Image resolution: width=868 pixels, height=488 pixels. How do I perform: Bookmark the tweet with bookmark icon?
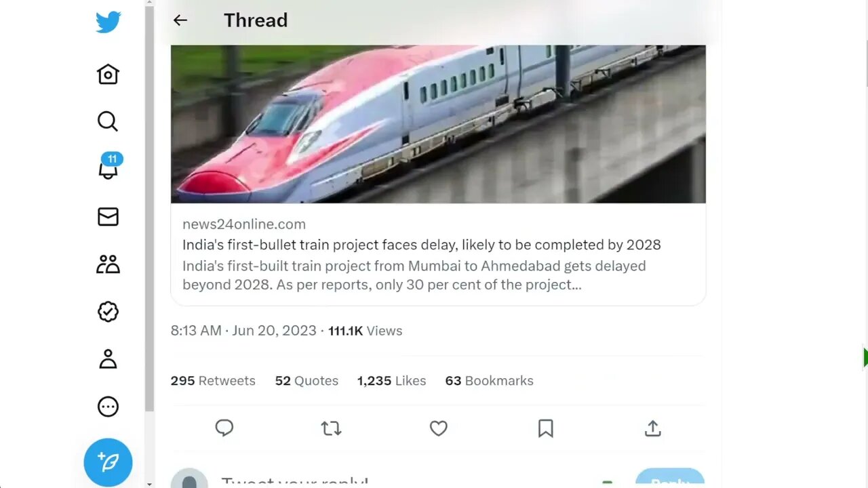point(545,428)
